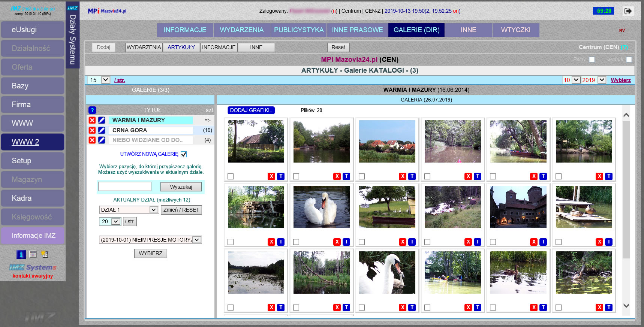Select the ARTYKUŁY sub-tab
The image size is (644, 327).
pos(181,47)
